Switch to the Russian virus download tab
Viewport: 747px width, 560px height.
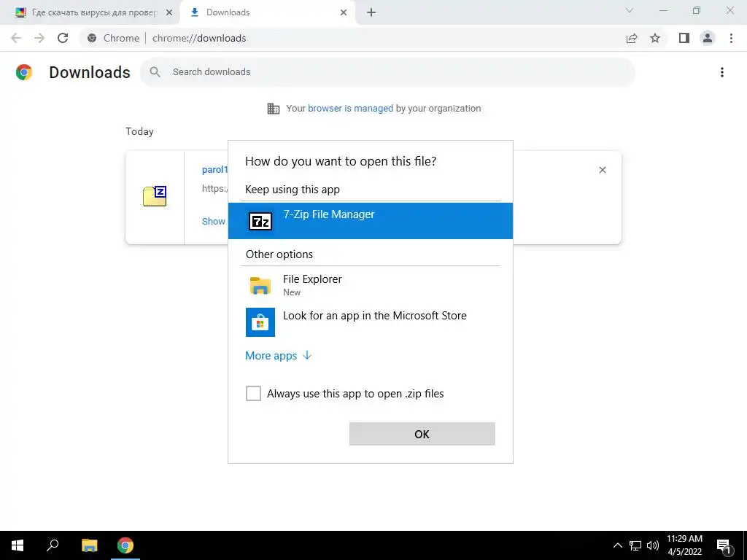(x=90, y=12)
